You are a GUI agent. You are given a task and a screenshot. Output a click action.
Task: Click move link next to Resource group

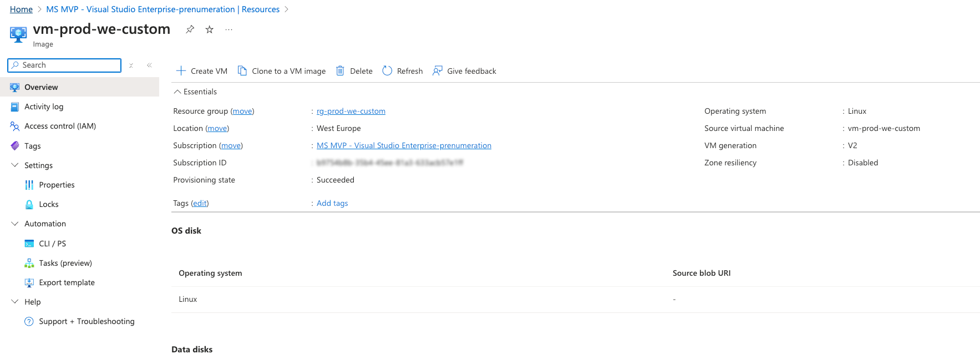(x=242, y=111)
